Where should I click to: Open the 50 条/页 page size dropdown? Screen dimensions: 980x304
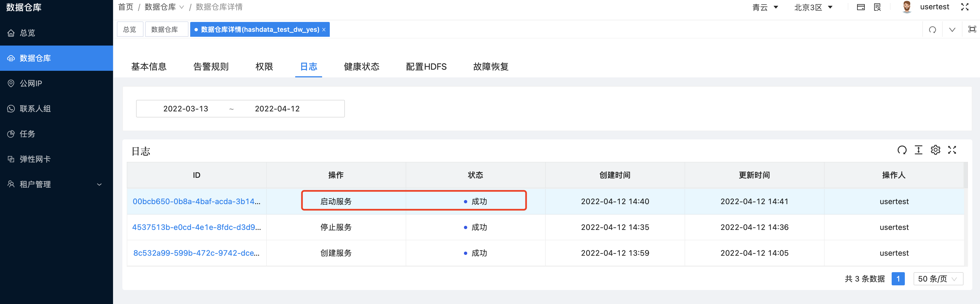pyautogui.click(x=938, y=278)
